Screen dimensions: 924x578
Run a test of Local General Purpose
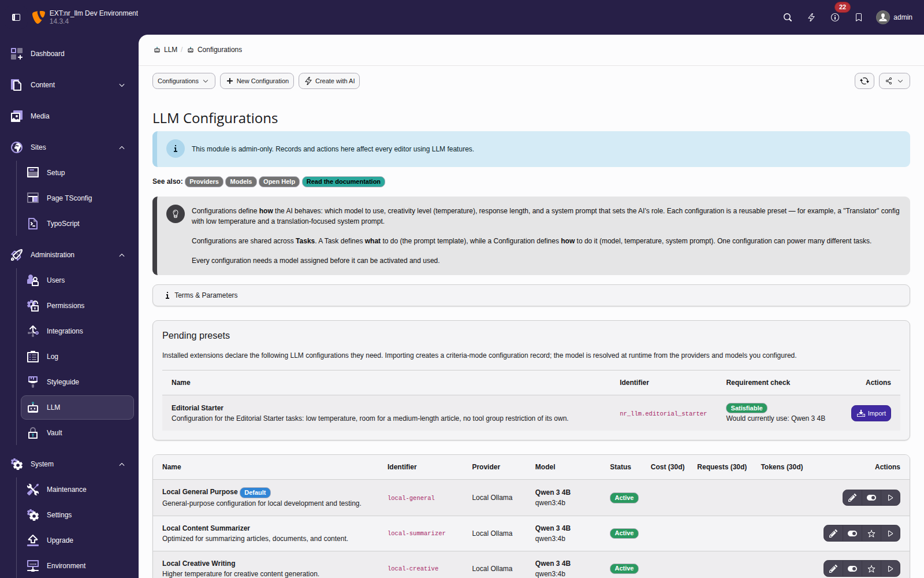891,498
